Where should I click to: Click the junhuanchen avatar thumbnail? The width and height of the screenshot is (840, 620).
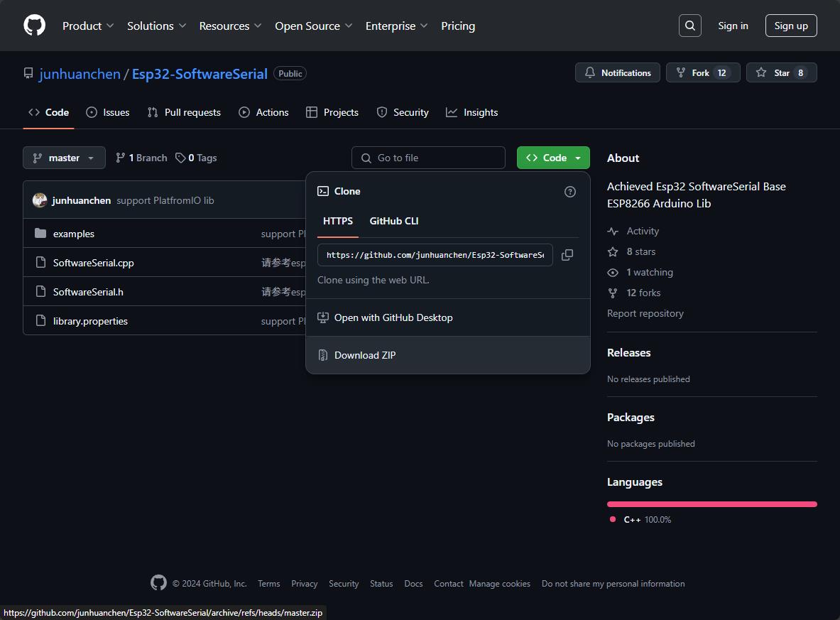coord(40,200)
